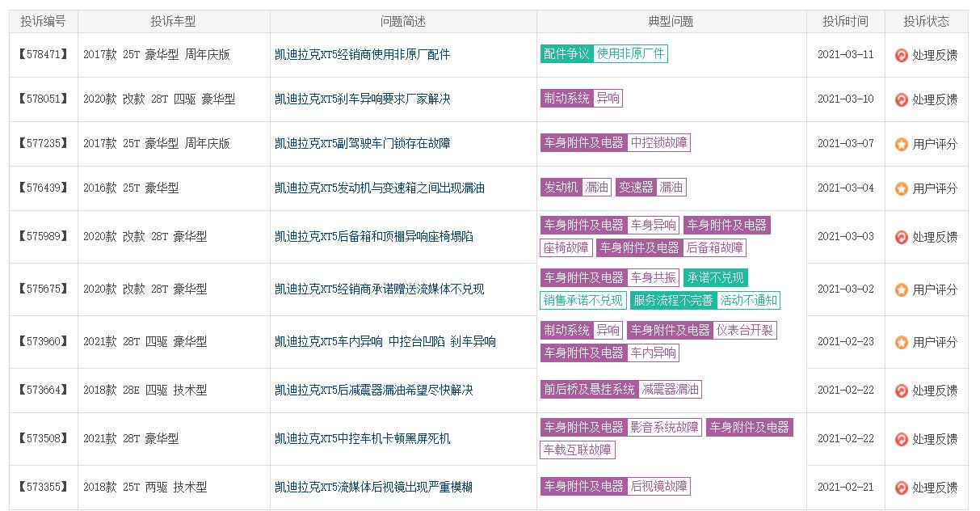The height and width of the screenshot is (511, 980).
Task: Click the 减震器漏油 tag
Action: (x=670, y=390)
